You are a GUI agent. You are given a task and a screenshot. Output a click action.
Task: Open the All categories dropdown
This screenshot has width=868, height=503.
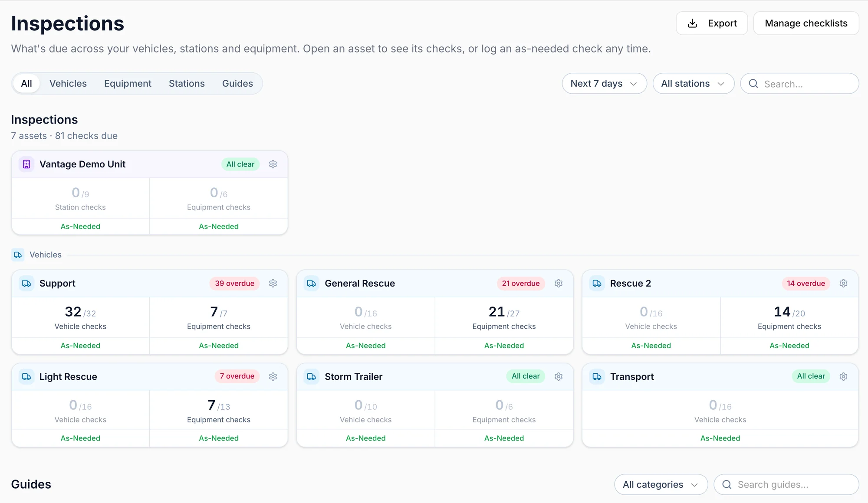(x=661, y=485)
